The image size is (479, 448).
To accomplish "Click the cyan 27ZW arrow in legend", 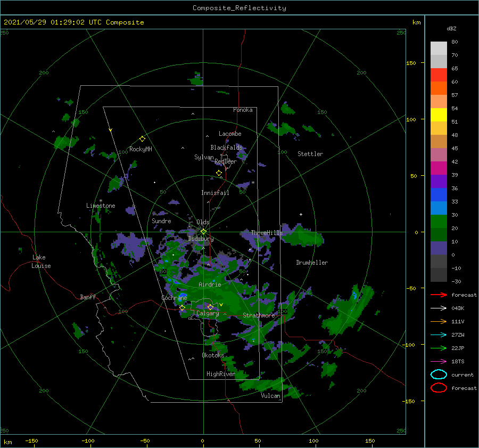I will tap(439, 335).
